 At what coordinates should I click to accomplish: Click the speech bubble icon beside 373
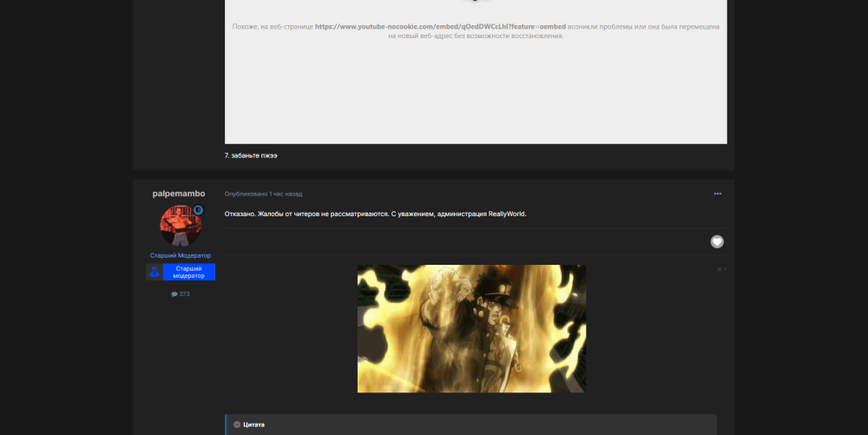tap(174, 294)
